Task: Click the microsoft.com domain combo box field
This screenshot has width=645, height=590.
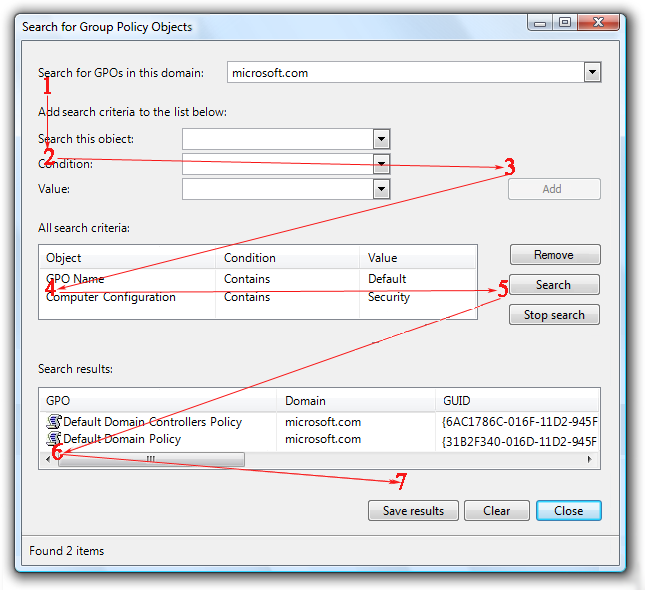Action: click(x=414, y=72)
